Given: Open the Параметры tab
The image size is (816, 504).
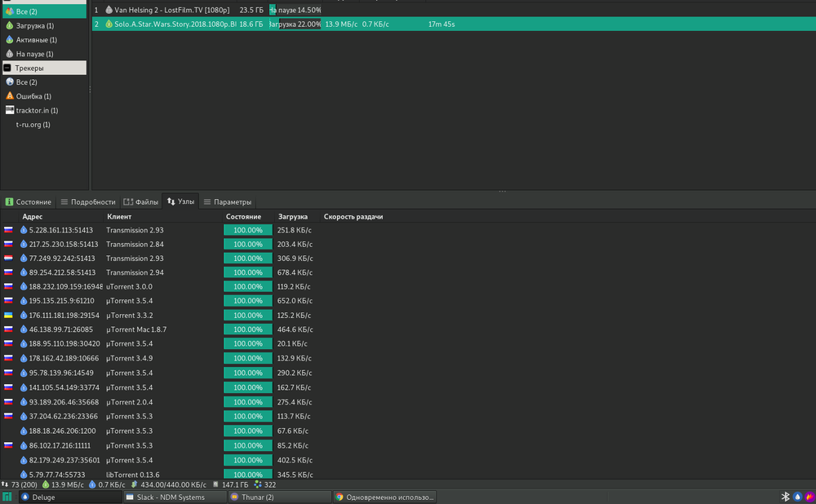Looking at the screenshot, I should (228, 201).
